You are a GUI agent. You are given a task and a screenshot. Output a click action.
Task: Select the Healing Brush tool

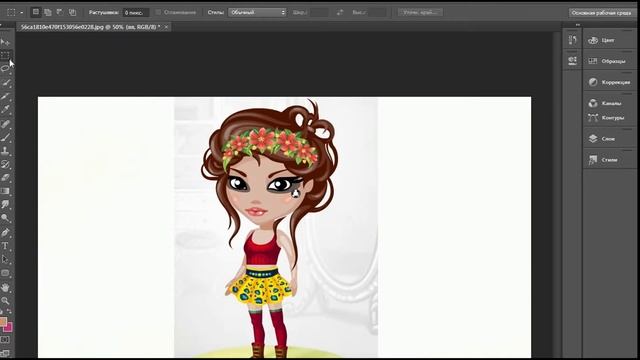pos(5,124)
